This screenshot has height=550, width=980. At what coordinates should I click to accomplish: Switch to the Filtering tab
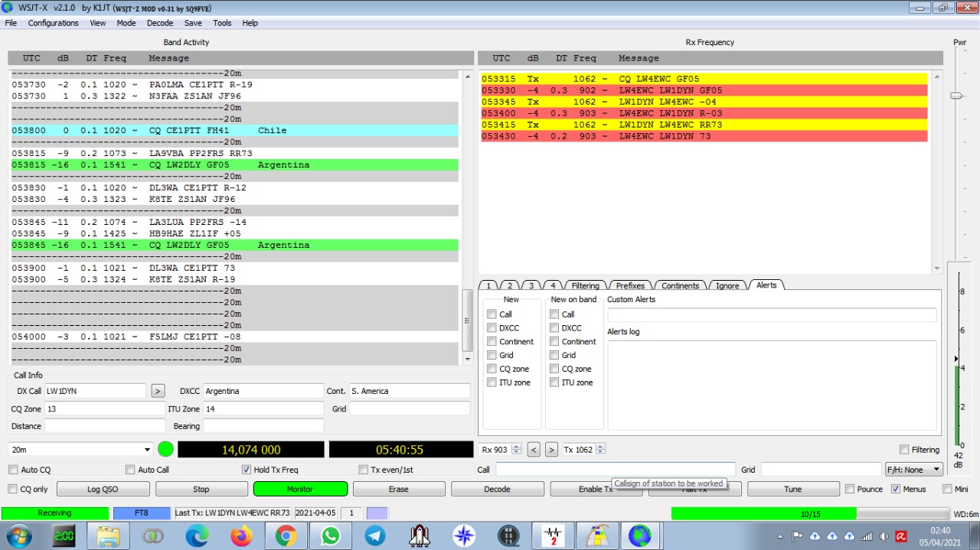tap(585, 285)
